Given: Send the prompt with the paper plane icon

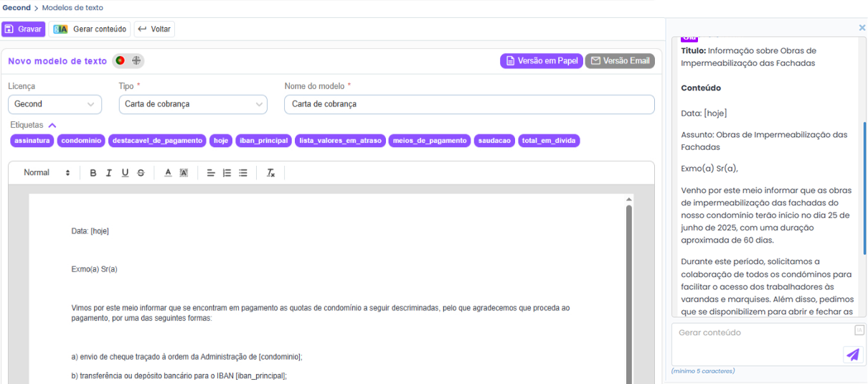Looking at the screenshot, I should 852,355.
